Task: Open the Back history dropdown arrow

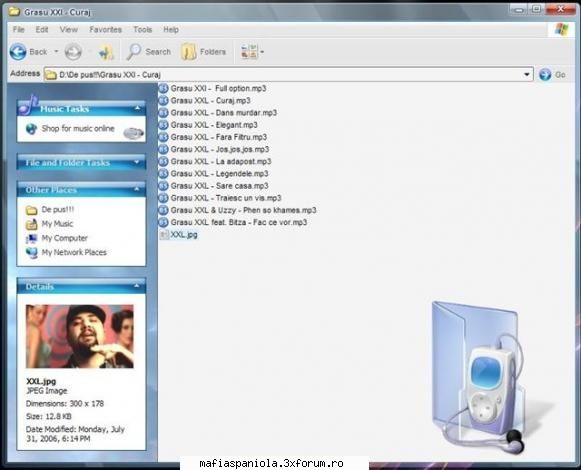Action: point(56,52)
